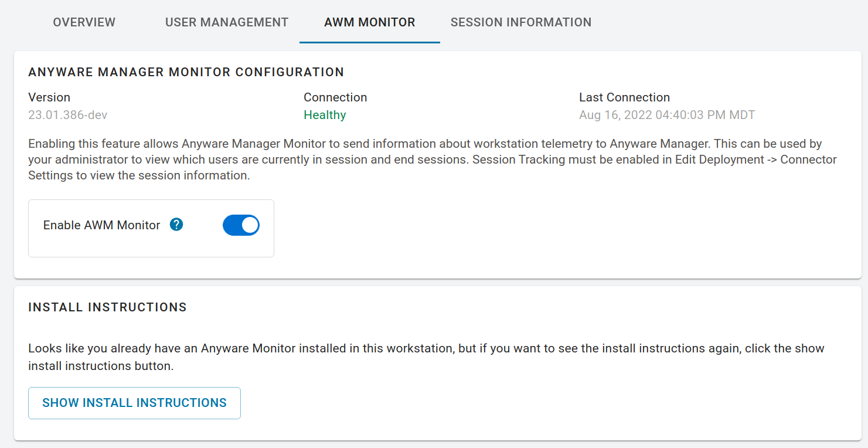Viewport: 868px width, 448px height.
Task: Select the AWM Monitor tab
Action: point(370,22)
